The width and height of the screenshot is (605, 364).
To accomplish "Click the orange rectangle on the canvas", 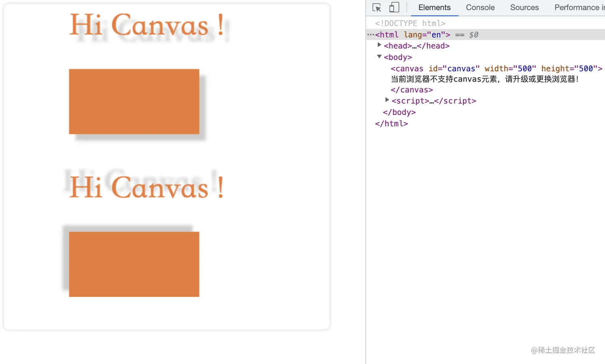I will 134,101.
